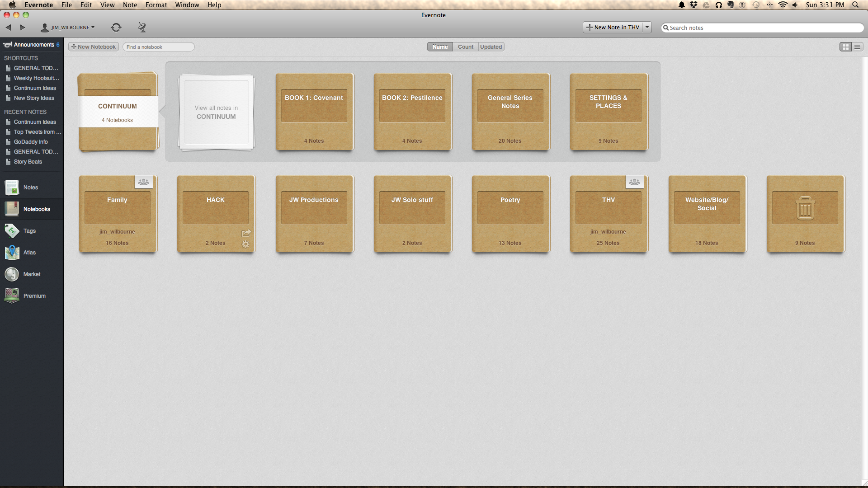Click the Search notes field
This screenshot has width=868, height=488.
(762, 28)
